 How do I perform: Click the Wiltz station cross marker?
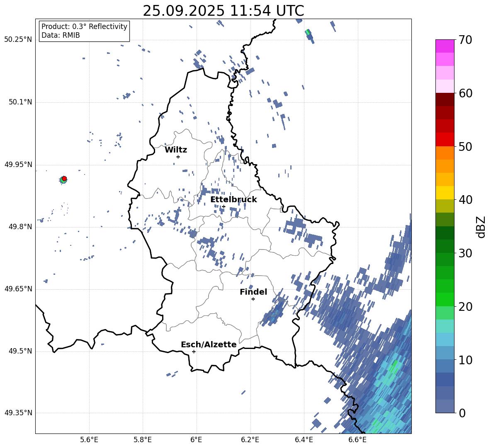(178, 157)
